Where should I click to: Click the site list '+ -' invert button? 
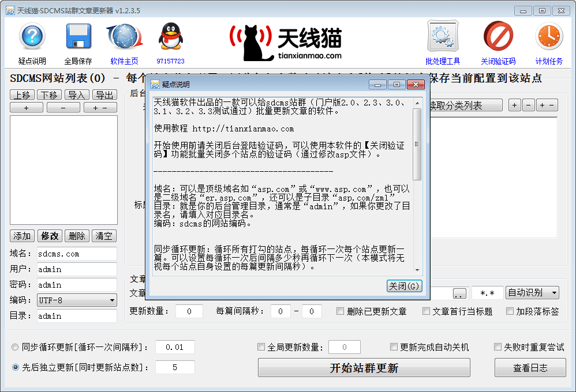coord(100,108)
